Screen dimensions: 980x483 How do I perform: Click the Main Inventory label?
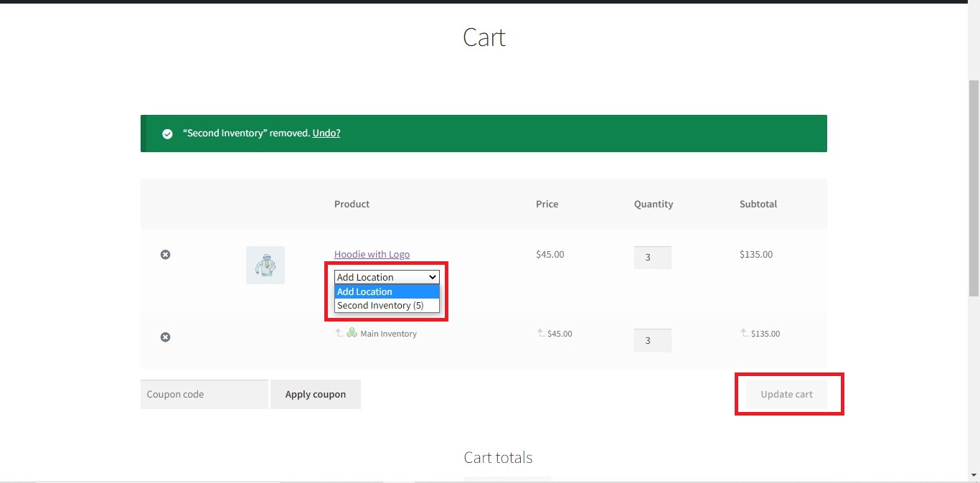(388, 334)
